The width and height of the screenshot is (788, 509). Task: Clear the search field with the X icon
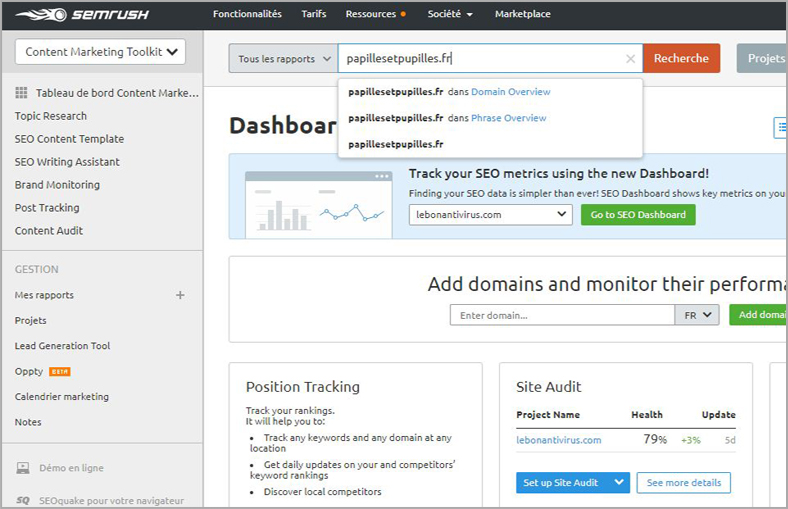(630, 59)
